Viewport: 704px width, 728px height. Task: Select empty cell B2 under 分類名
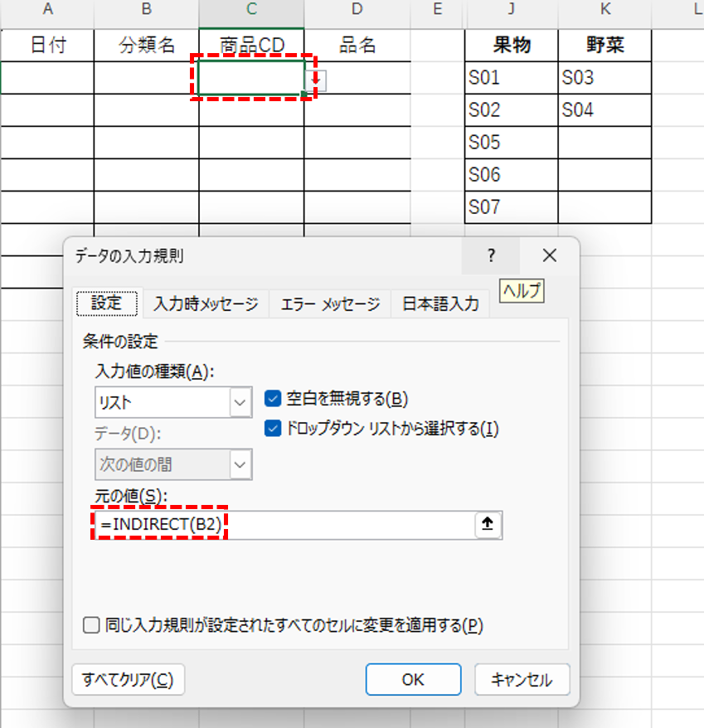146,78
